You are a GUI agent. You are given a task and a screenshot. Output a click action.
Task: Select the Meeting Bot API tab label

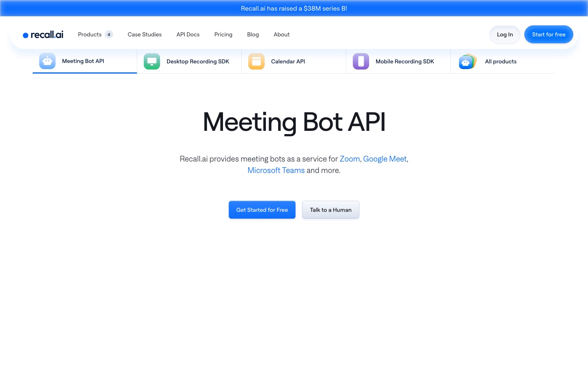[x=83, y=61]
